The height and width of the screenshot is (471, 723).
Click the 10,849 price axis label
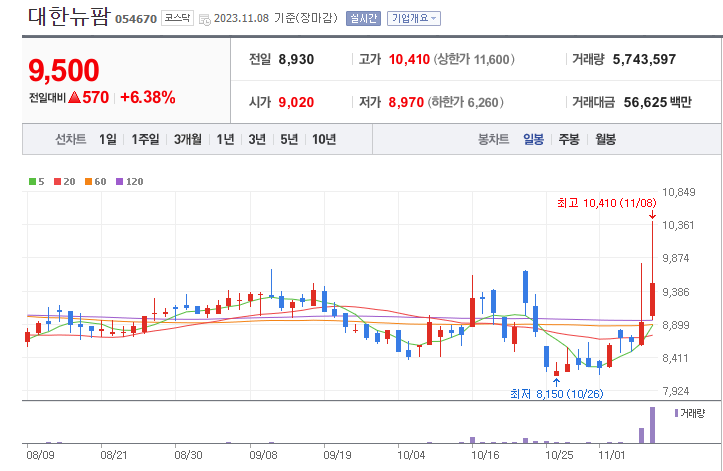(x=679, y=192)
